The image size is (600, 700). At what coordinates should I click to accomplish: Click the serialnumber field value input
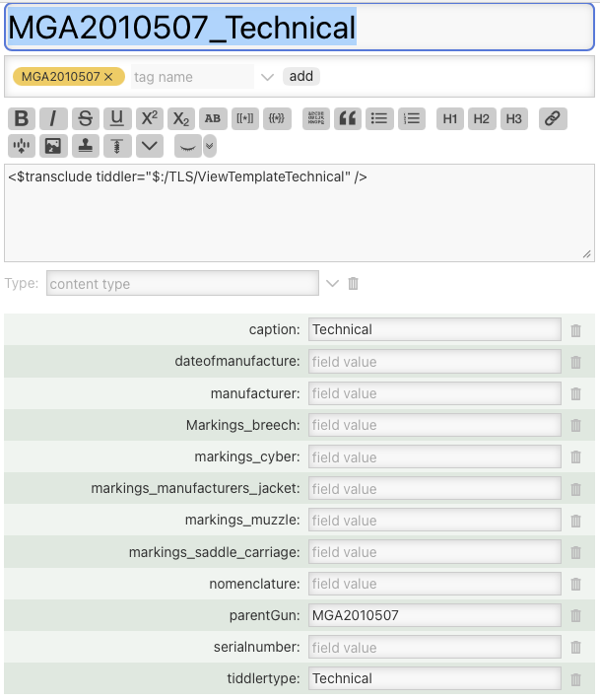[434, 648]
